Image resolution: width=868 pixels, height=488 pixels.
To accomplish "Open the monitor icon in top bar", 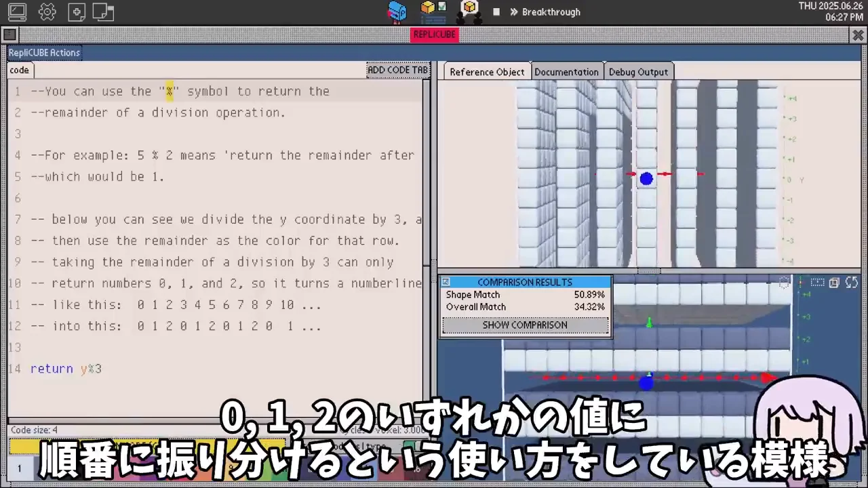I will [x=17, y=12].
